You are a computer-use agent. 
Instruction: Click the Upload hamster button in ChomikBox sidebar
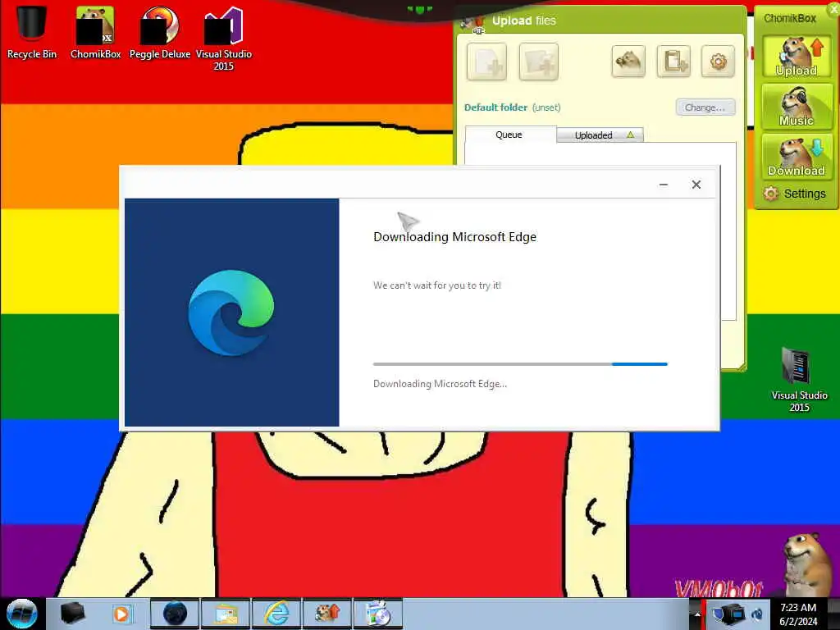click(797, 57)
